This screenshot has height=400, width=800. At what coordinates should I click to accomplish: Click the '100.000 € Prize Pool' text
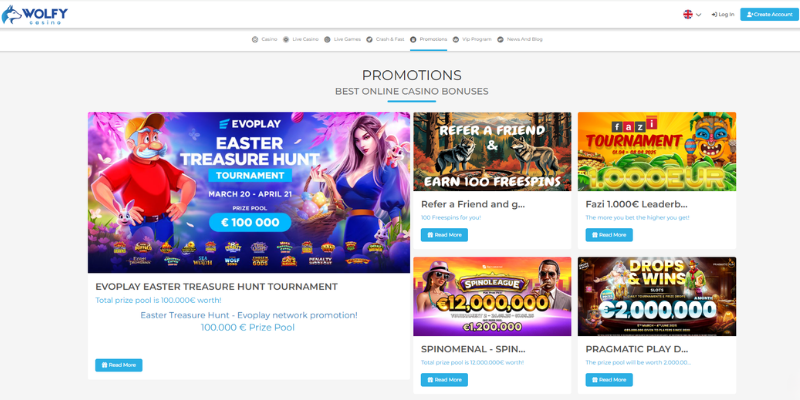pos(247,328)
